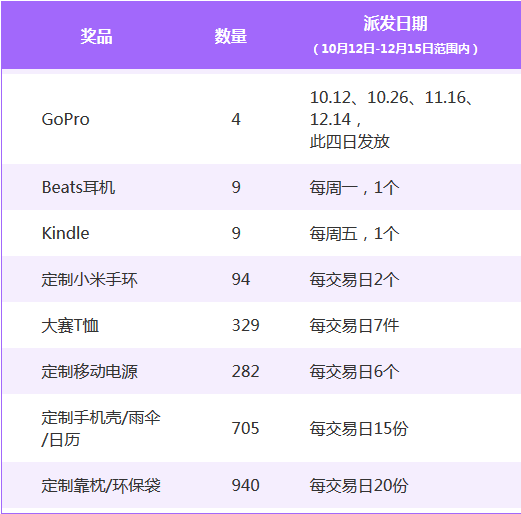Select the 大赛T恤 prize cell

70,325
